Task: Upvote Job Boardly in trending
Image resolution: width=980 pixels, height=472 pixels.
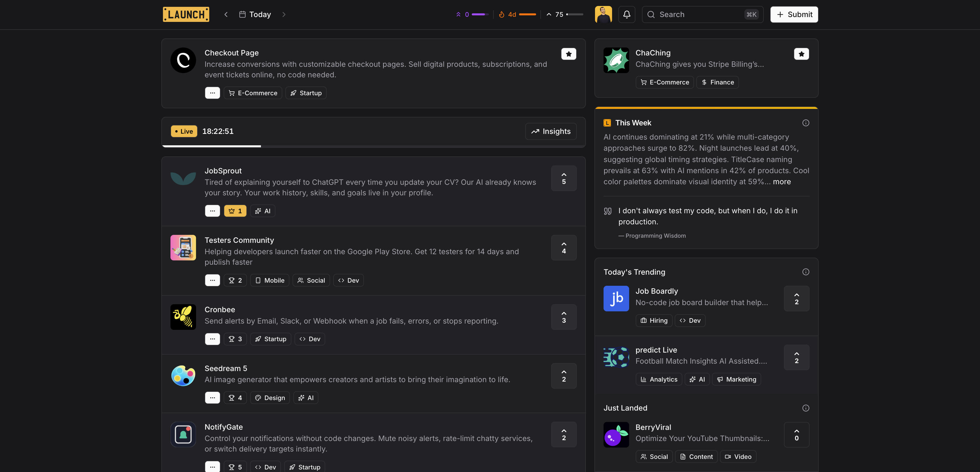Action: 796,299
